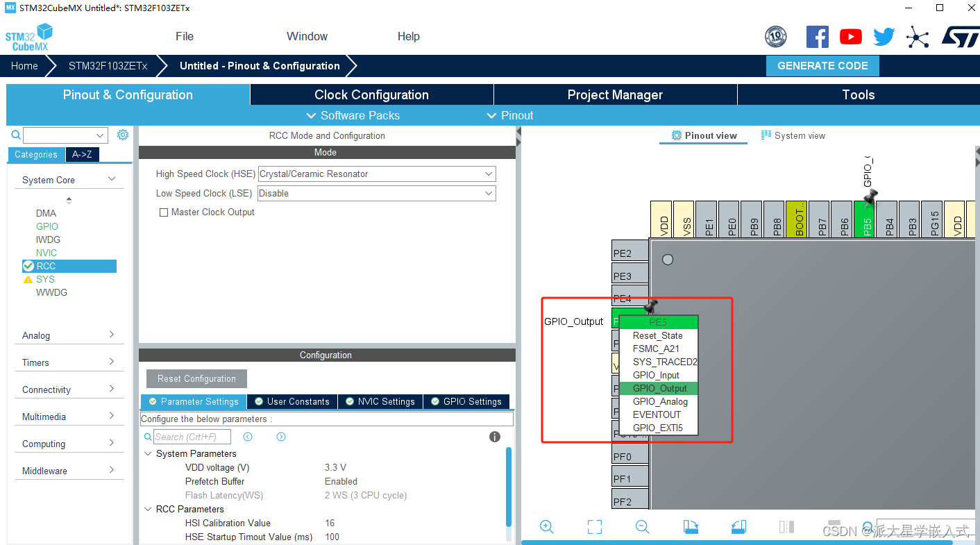
Task: Click the GENERATE CODE button
Action: click(822, 66)
